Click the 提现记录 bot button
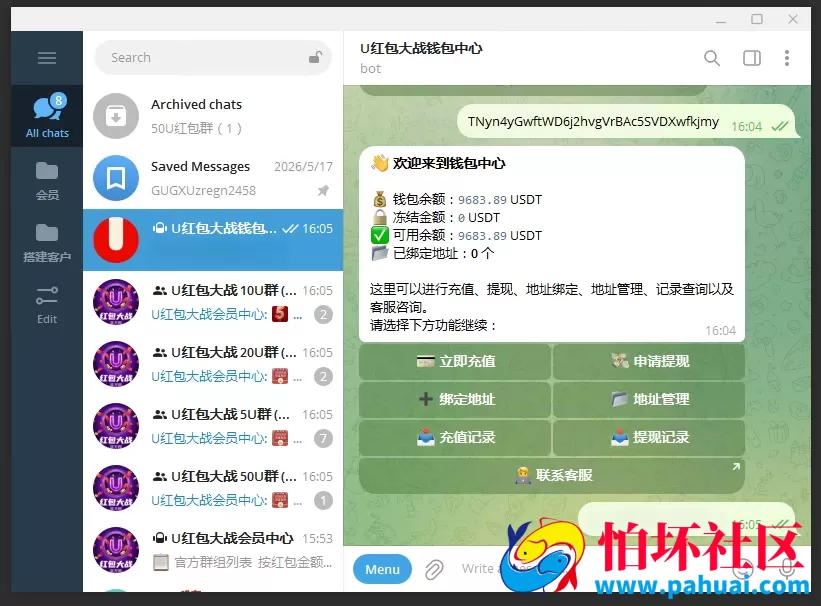821x606 pixels. [x=649, y=437]
